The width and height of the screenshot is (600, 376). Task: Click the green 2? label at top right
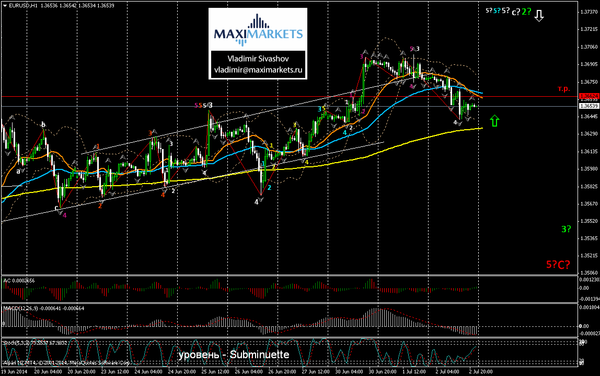[527, 11]
